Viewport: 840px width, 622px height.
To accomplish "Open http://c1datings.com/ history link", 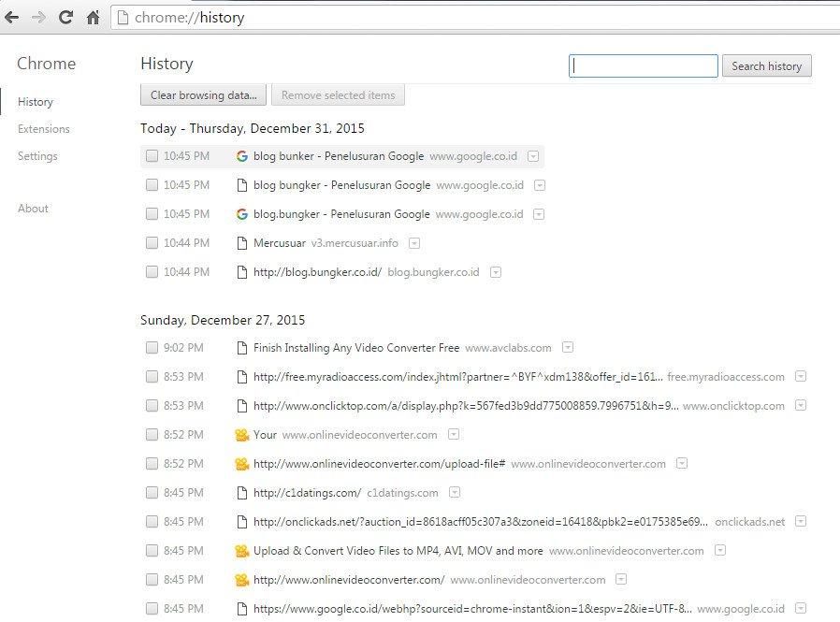I will [x=307, y=492].
